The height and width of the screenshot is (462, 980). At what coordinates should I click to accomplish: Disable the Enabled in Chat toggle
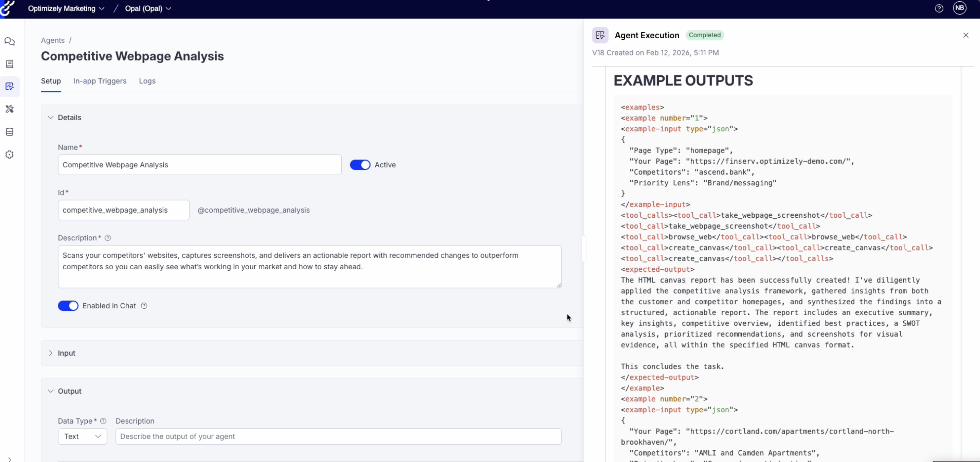click(x=68, y=306)
